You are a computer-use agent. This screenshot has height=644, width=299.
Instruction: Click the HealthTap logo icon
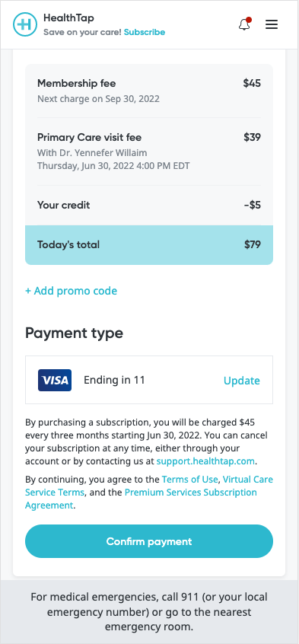coord(25,24)
